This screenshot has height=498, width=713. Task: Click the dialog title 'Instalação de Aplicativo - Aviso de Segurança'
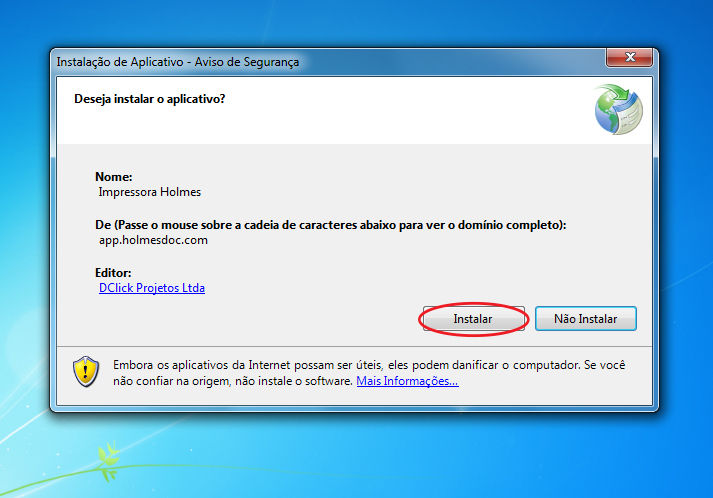(x=178, y=62)
